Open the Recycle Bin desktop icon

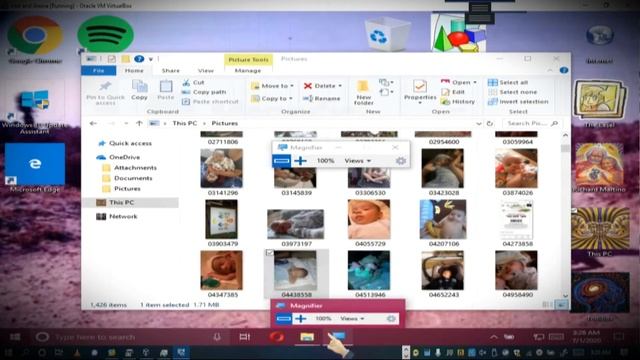(386, 34)
